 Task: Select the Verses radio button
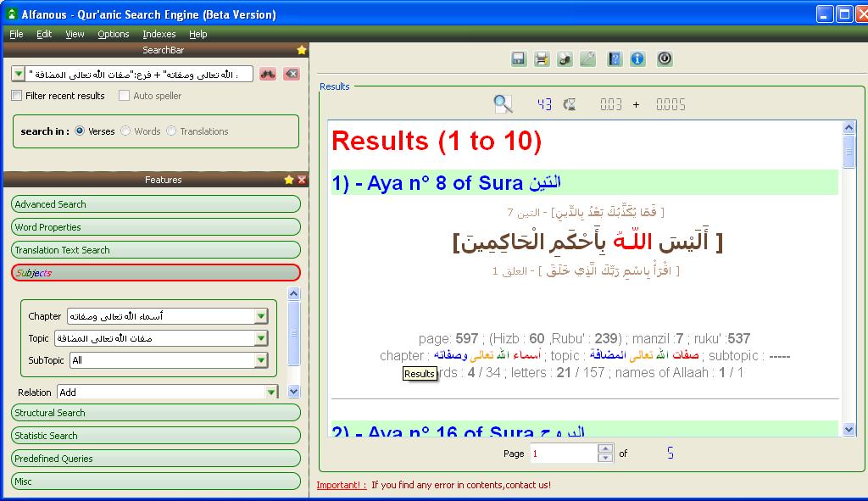(80, 131)
